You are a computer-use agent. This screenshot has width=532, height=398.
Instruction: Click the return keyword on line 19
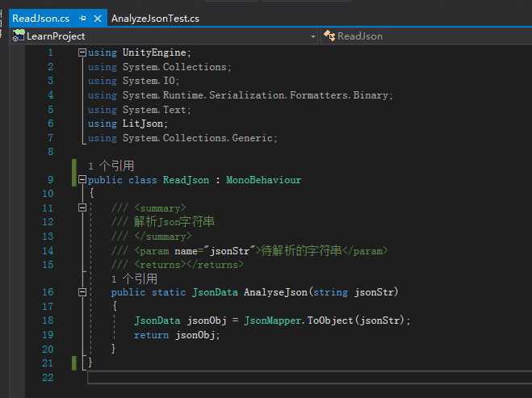click(151, 335)
